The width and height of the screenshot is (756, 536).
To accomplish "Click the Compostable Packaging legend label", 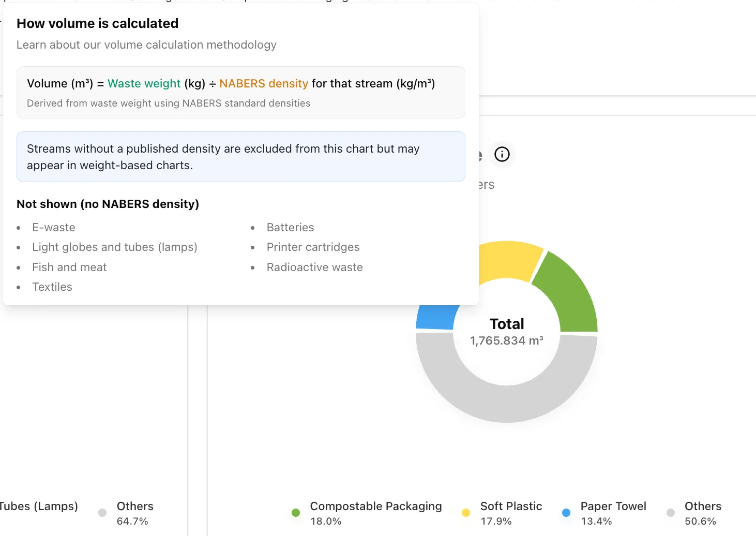I will tap(375, 506).
